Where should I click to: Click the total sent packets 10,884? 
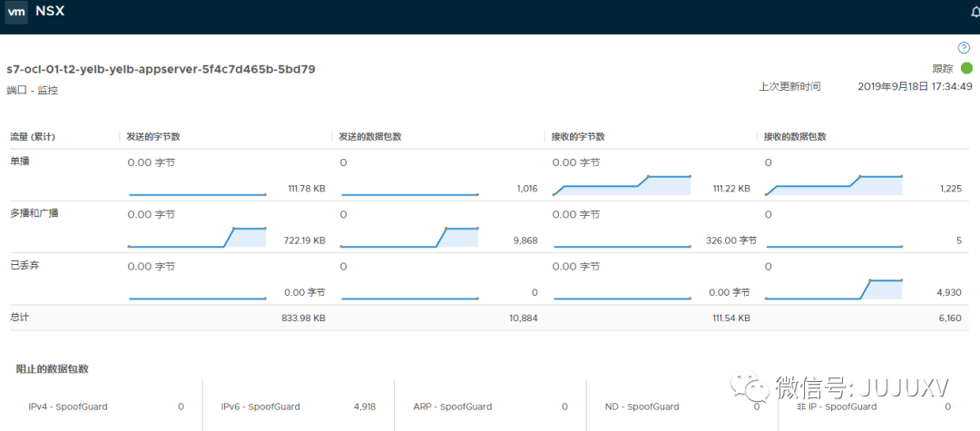tap(524, 318)
